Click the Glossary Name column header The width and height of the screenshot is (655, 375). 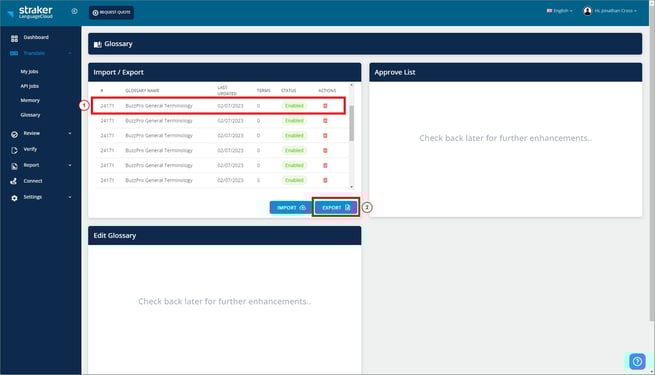[x=142, y=91]
